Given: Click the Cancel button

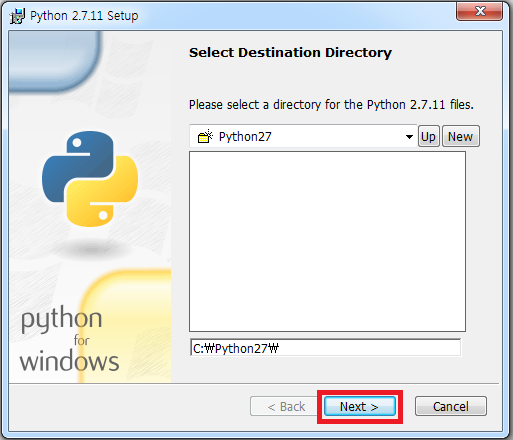Looking at the screenshot, I should 451,406.
